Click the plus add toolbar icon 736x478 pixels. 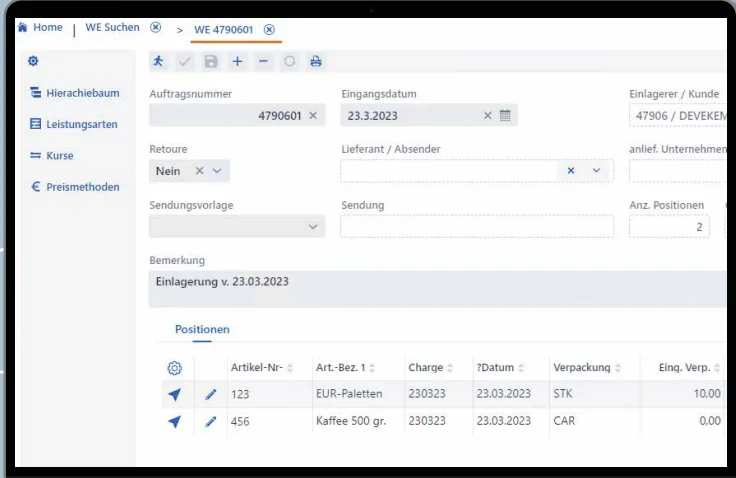[237, 61]
